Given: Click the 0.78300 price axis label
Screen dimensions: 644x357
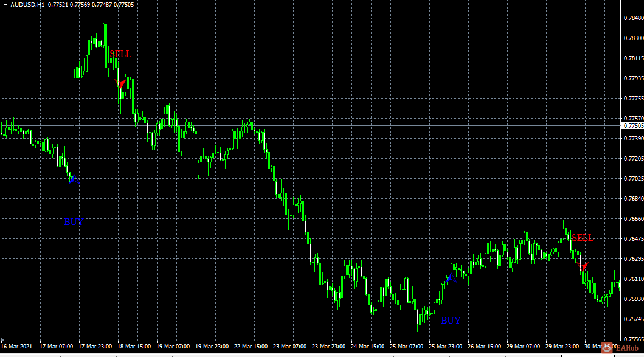Looking at the screenshot, I should click(x=633, y=38).
